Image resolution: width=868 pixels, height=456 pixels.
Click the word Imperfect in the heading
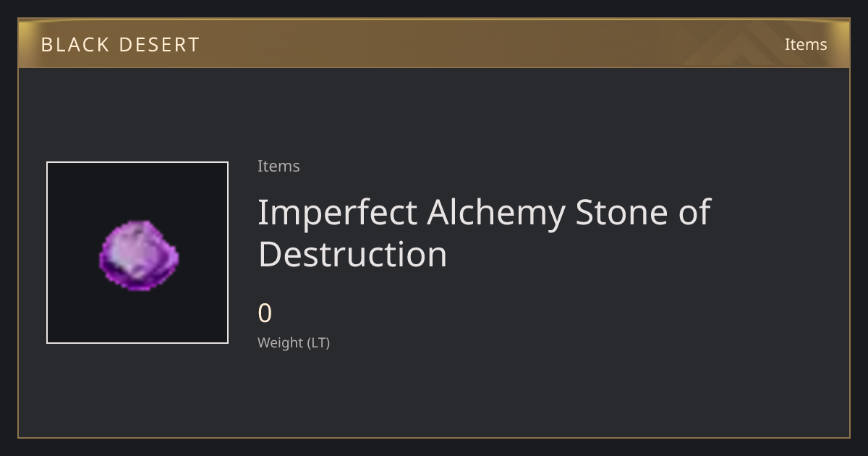pyautogui.click(x=338, y=213)
